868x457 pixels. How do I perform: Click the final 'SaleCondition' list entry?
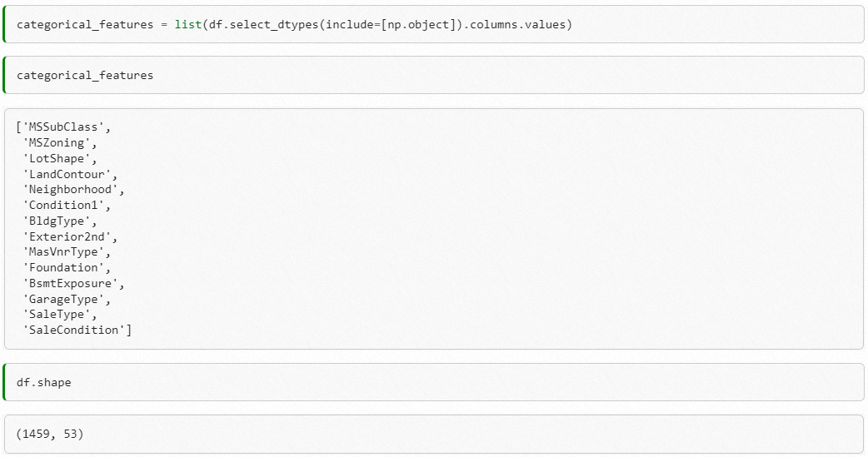point(75,330)
